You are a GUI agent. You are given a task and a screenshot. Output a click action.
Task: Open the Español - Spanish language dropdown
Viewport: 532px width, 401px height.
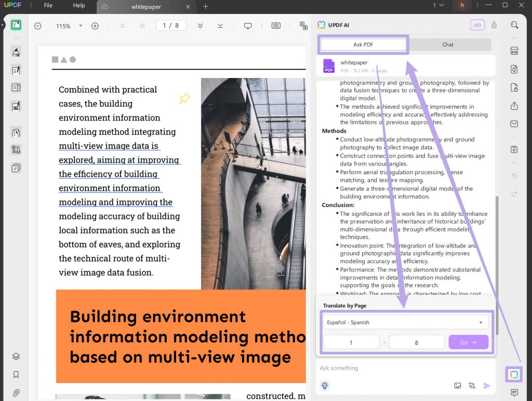(405, 322)
